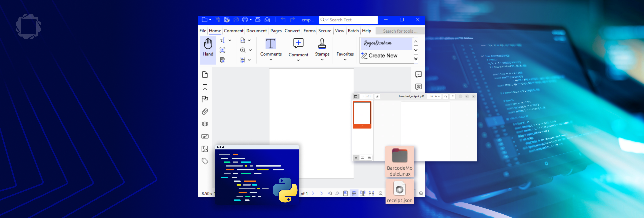Open the Layers panel icon
644x218 pixels.
(x=205, y=124)
